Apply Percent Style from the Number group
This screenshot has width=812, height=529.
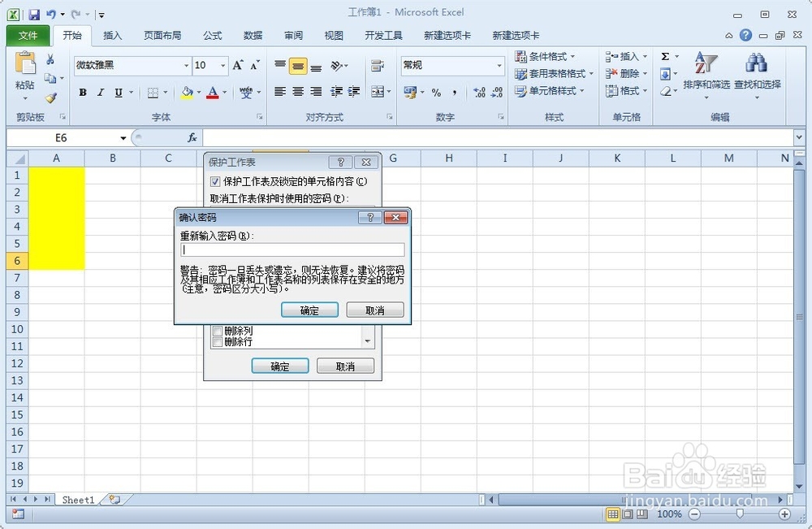(x=435, y=93)
